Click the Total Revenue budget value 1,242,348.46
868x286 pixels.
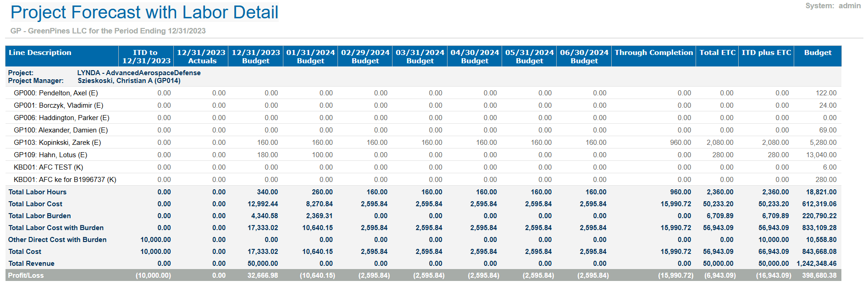[816, 264]
